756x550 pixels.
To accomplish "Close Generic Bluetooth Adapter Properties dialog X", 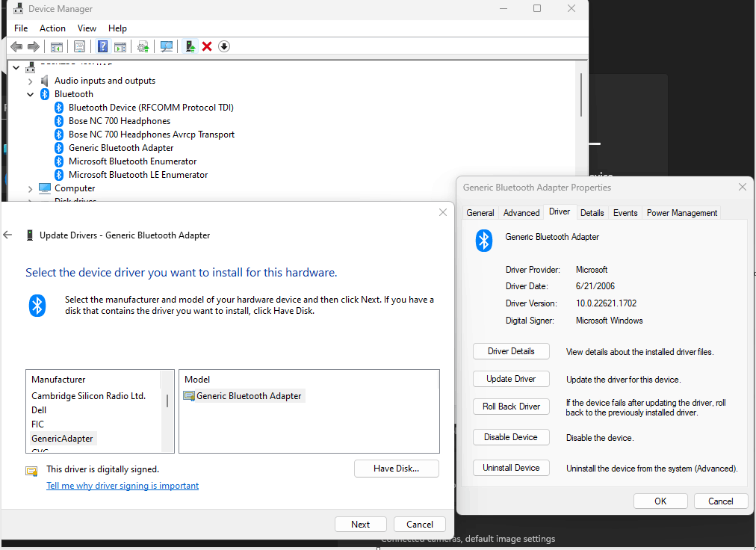I will pyautogui.click(x=743, y=187).
